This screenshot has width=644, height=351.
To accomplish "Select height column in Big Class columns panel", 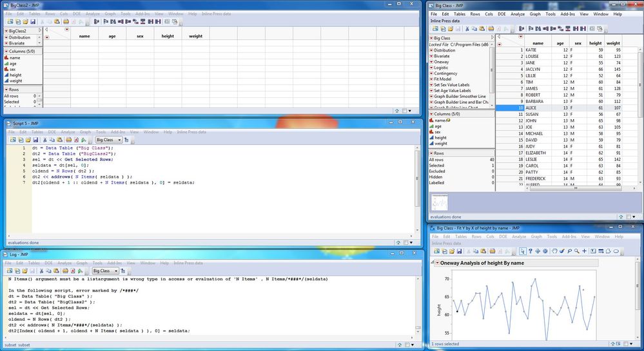I will click(440, 138).
